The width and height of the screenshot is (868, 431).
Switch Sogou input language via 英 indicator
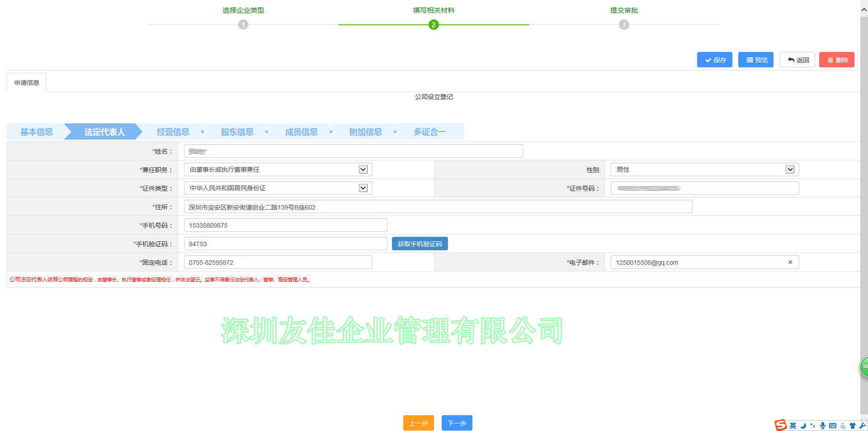[x=793, y=426]
